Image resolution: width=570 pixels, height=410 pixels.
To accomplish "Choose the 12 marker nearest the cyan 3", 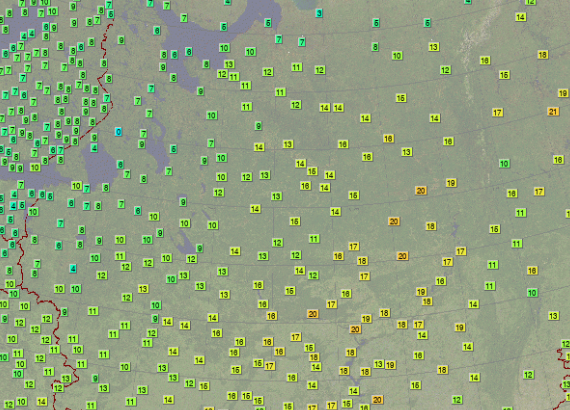I will [320, 70].
